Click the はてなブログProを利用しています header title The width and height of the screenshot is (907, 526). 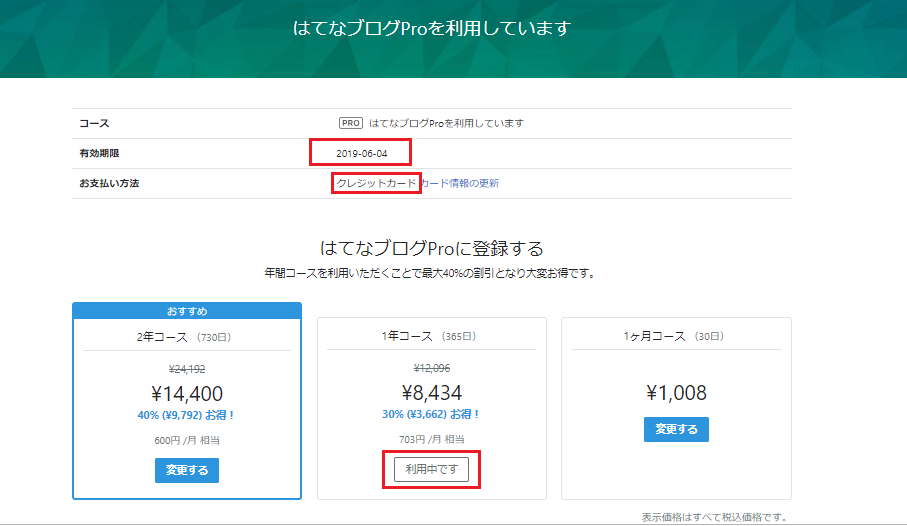[432, 28]
